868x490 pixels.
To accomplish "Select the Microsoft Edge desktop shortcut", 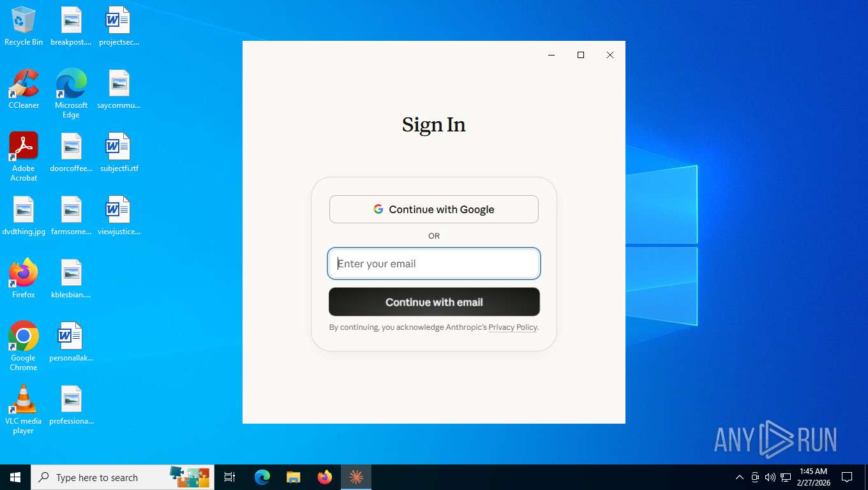I will tap(71, 94).
